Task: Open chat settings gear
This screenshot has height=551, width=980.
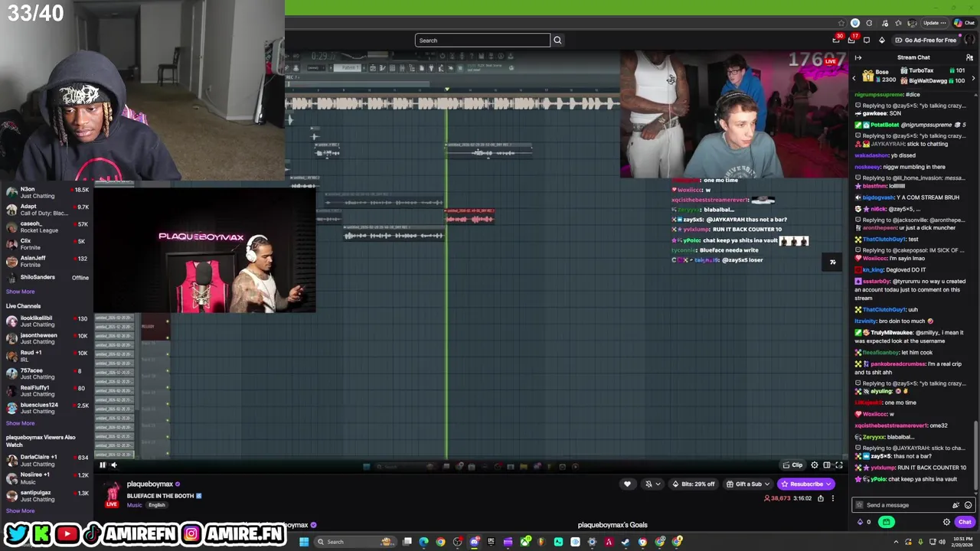Action: click(946, 522)
